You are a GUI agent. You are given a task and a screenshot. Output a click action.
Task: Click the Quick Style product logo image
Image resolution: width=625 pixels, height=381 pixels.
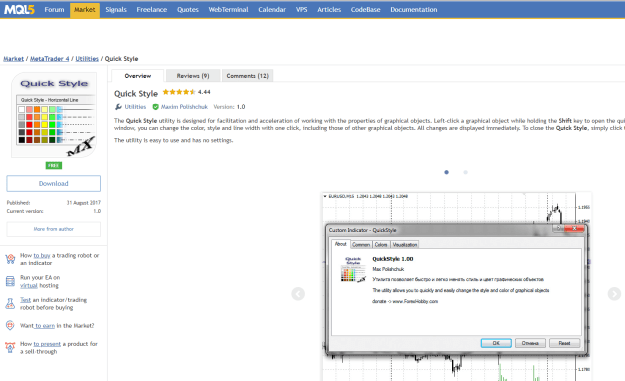tap(54, 115)
